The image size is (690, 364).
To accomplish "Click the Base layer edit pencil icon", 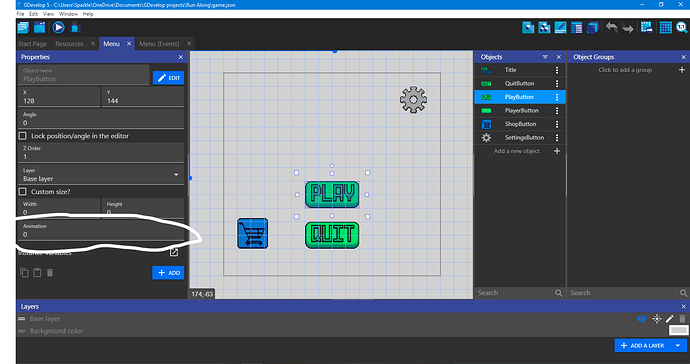I will pos(669,319).
